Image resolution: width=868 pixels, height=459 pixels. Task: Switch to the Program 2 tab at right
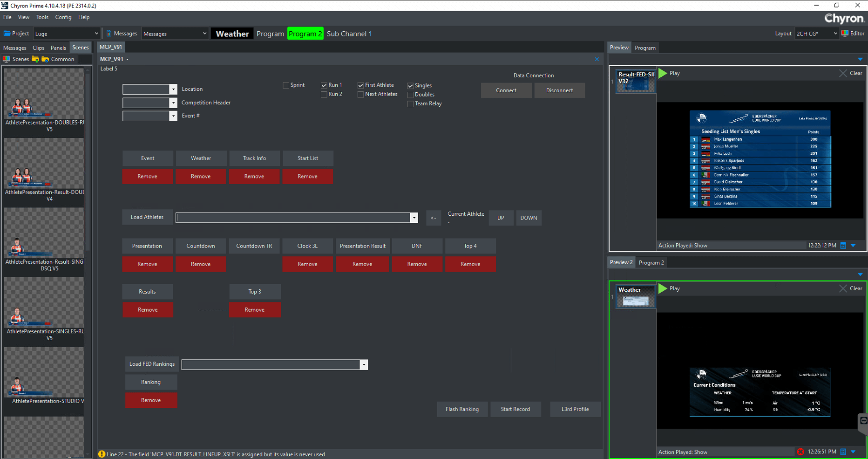click(651, 262)
